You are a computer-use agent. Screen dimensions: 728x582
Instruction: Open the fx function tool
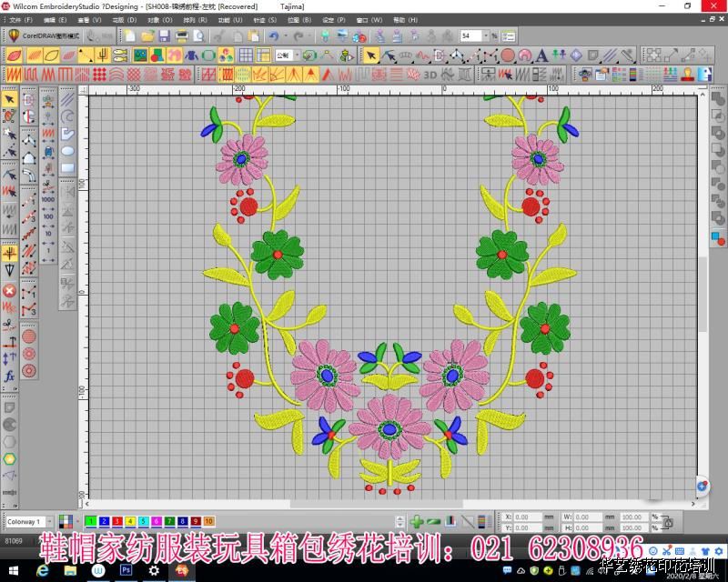[x=9, y=376]
